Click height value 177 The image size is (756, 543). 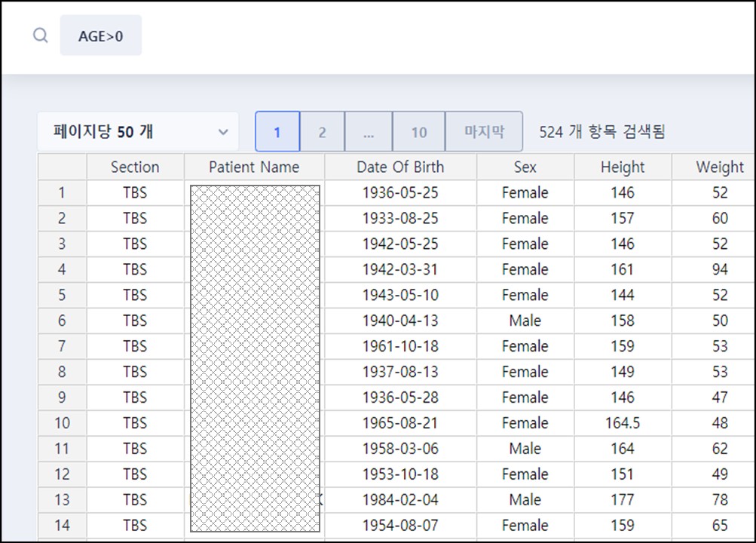tap(623, 499)
